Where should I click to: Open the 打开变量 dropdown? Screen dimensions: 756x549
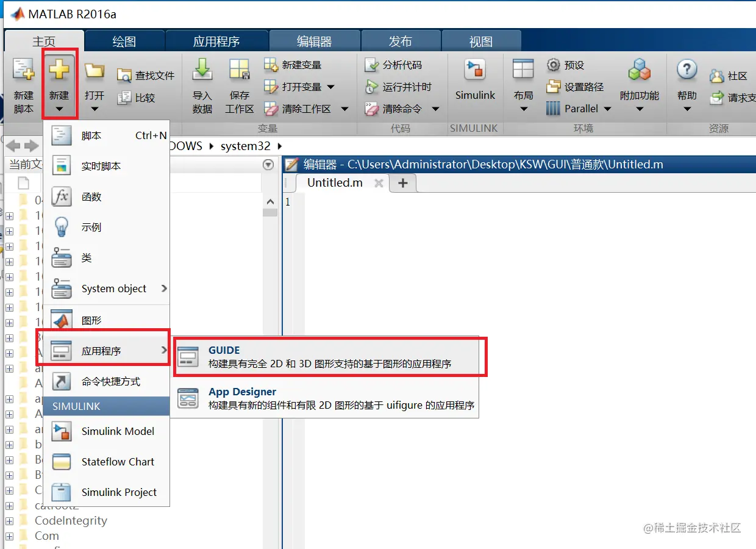[330, 87]
